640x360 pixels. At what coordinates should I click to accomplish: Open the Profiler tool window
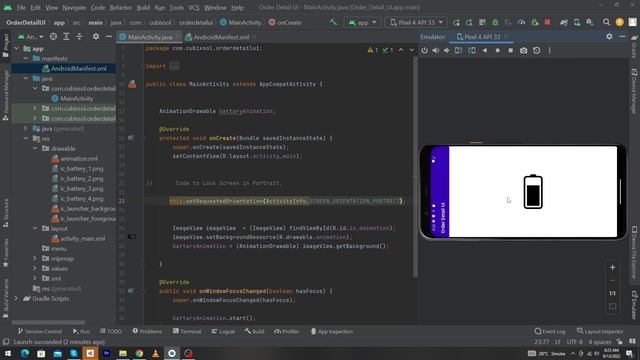287,331
